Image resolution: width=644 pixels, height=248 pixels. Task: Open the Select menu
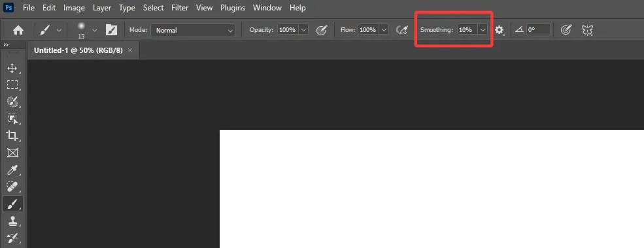[154, 8]
